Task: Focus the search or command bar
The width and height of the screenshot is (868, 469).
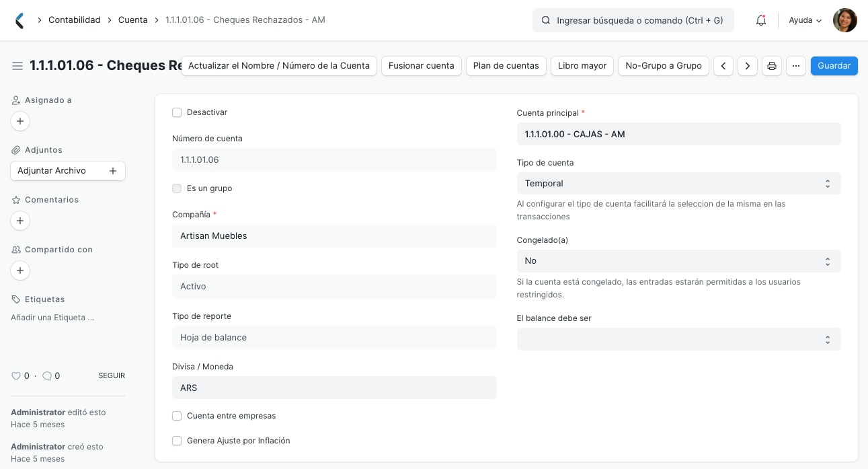Action: click(633, 20)
